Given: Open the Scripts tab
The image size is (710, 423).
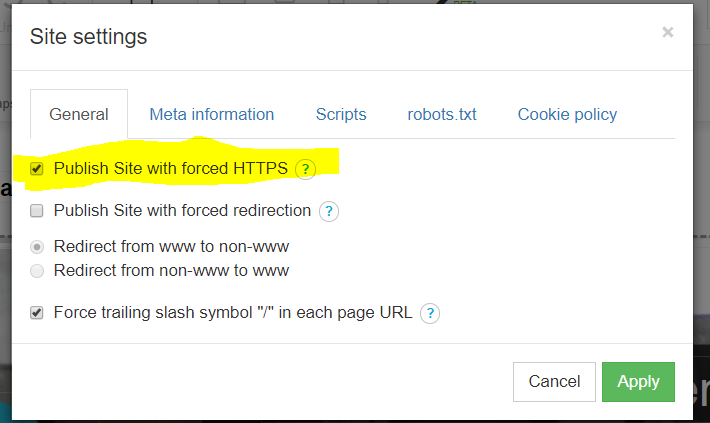Looking at the screenshot, I should (341, 115).
